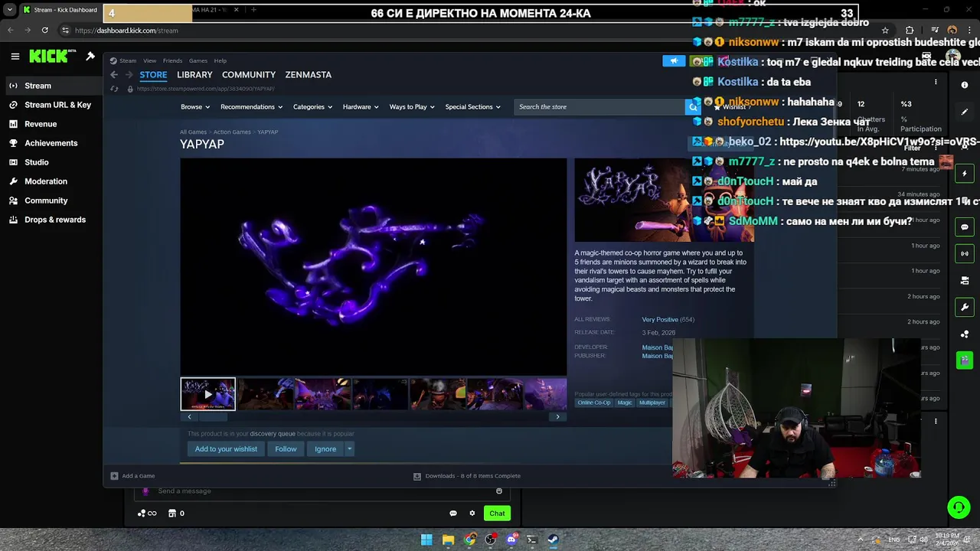Open the discovery queue link
Screen dimensions: 980x551
click(x=273, y=434)
